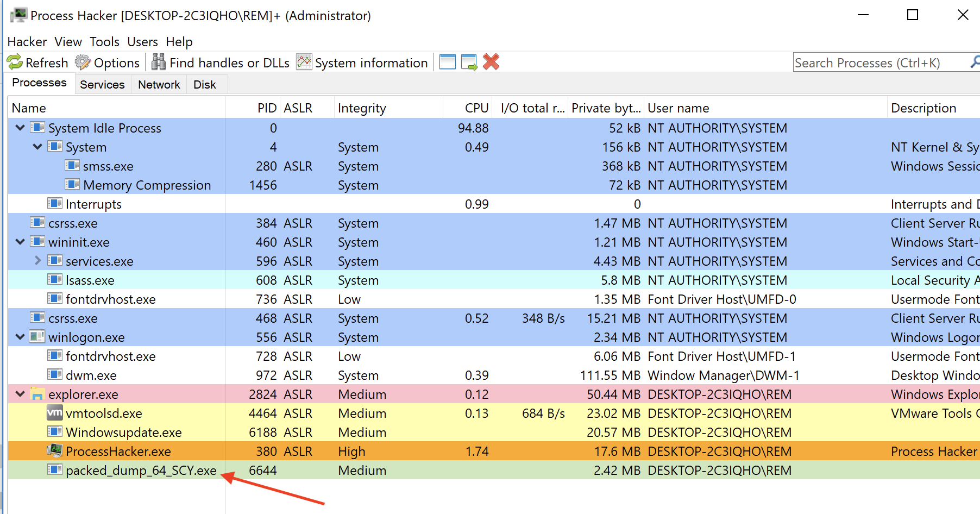This screenshot has height=514, width=980.
Task: Click the red X terminate icon
Action: click(491, 62)
